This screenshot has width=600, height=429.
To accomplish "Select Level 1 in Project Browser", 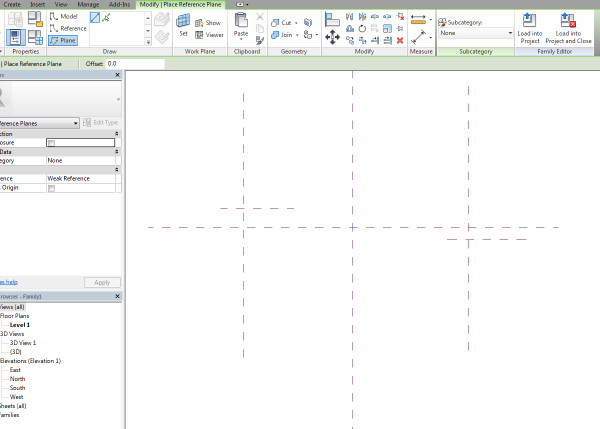I will 20,325.
